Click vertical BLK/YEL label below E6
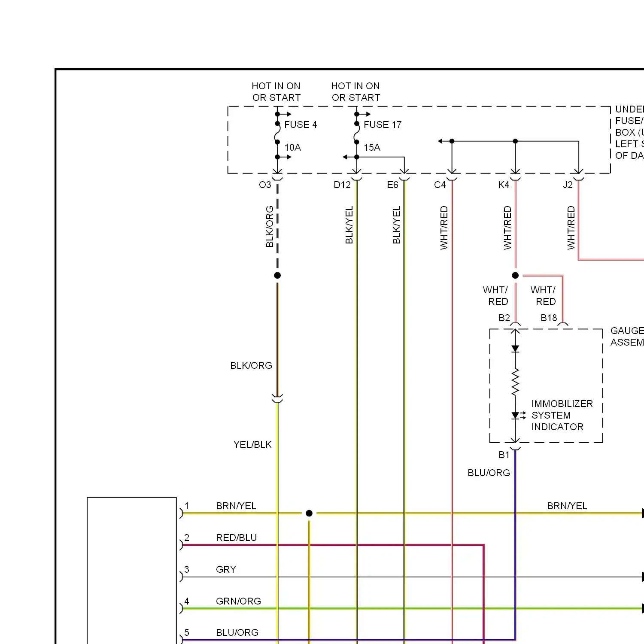Viewport: 644px width, 644px height. coord(396,225)
